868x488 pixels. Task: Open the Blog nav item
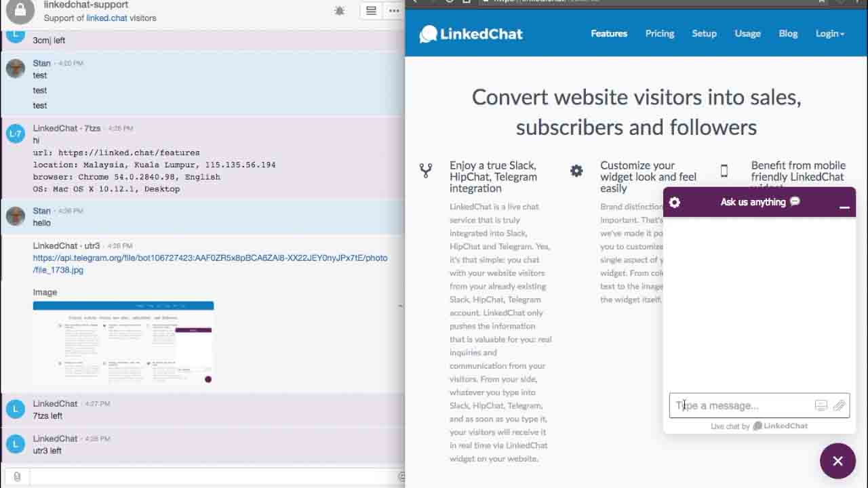[x=788, y=33]
